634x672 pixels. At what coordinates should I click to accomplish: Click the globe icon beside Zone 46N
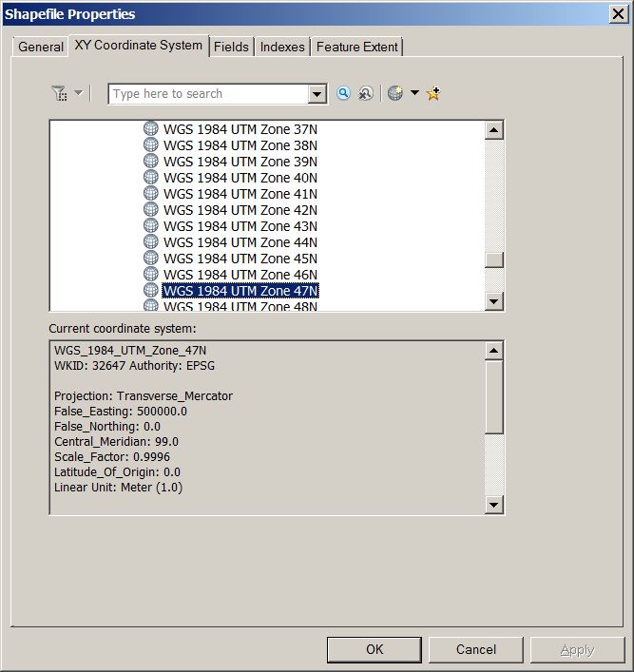click(150, 274)
